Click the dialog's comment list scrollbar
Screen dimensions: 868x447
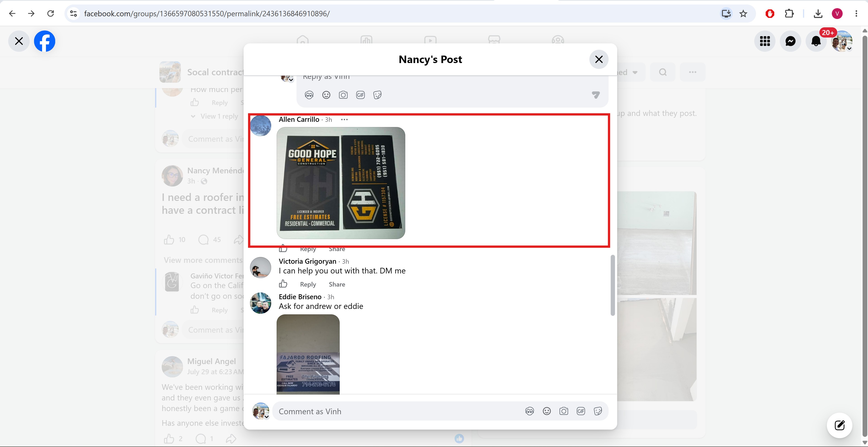point(613,285)
